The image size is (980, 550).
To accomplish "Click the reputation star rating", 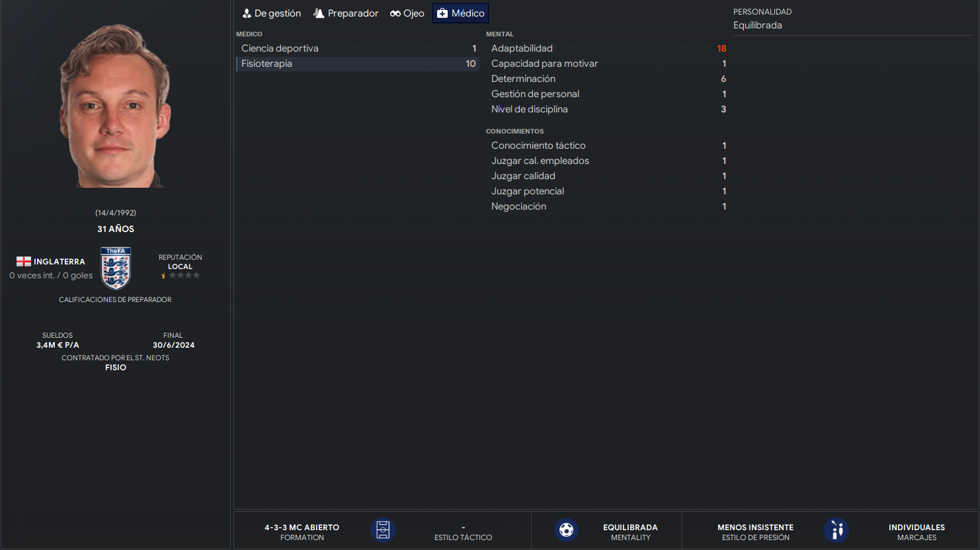I will (x=180, y=276).
